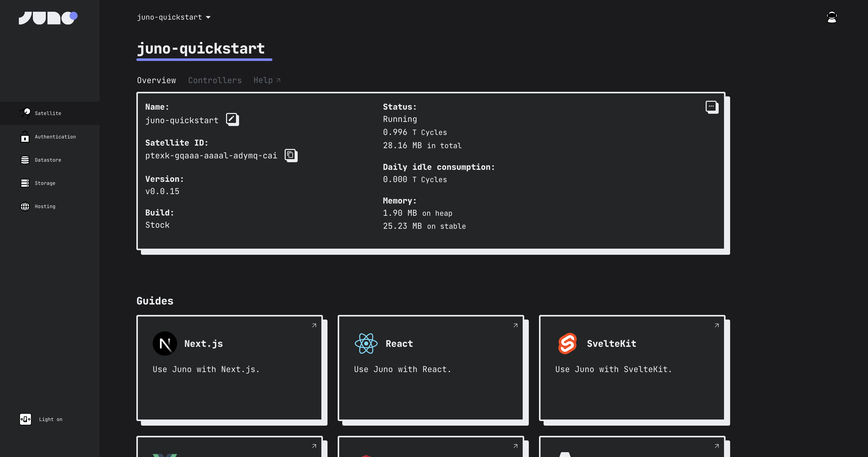
Task: Switch to the Controllers tab
Action: (215, 80)
